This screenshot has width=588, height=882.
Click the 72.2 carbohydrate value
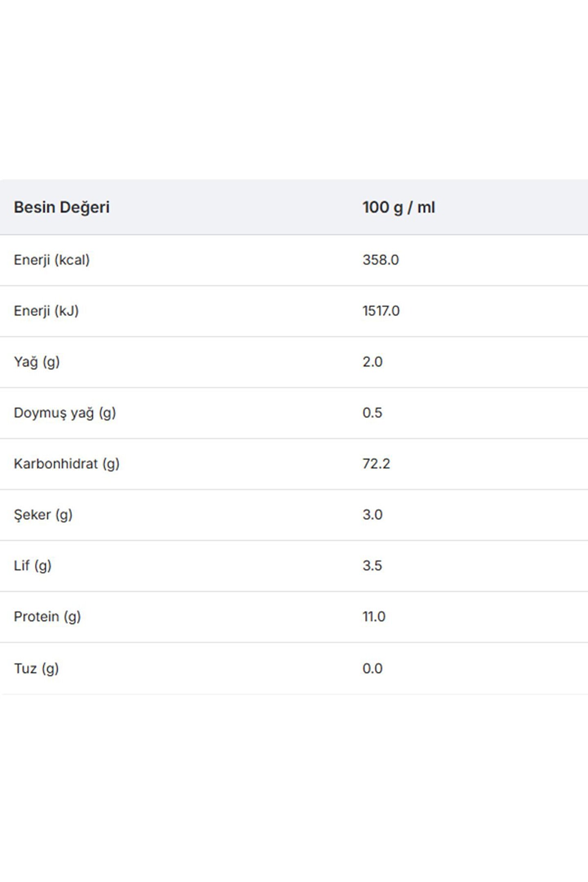pyautogui.click(x=376, y=464)
